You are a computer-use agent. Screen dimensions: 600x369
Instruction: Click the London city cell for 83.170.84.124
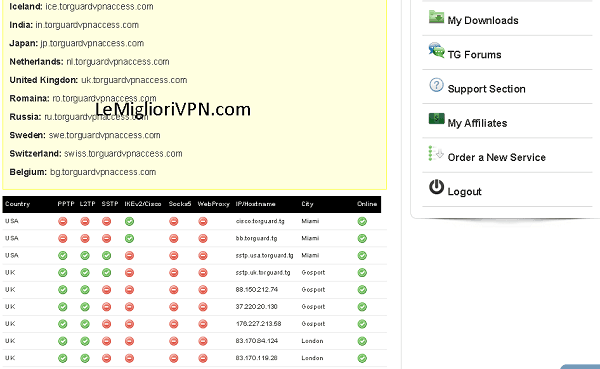pos(312,341)
